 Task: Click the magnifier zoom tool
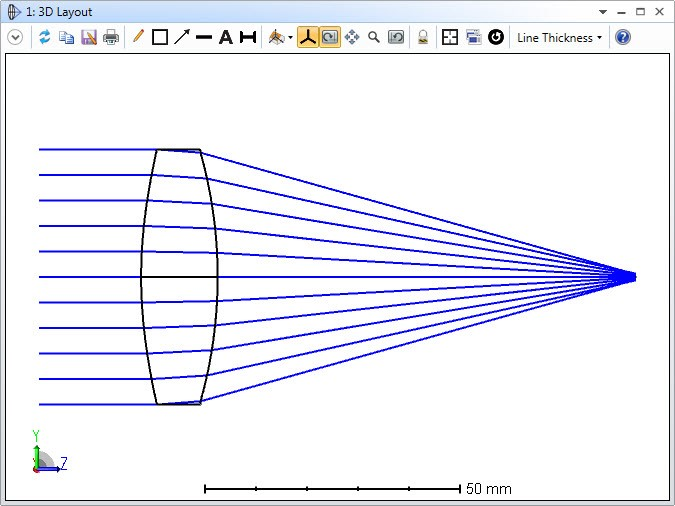[x=374, y=37]
